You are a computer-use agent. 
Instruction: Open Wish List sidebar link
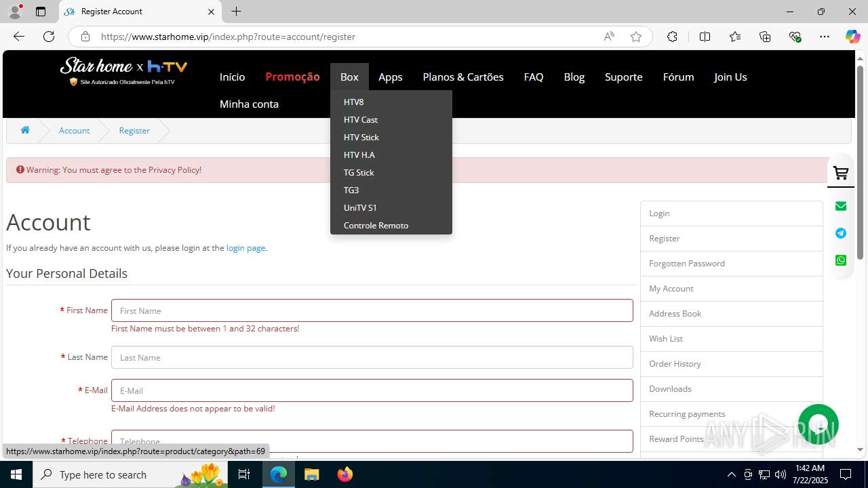click(x=732, y=338)
